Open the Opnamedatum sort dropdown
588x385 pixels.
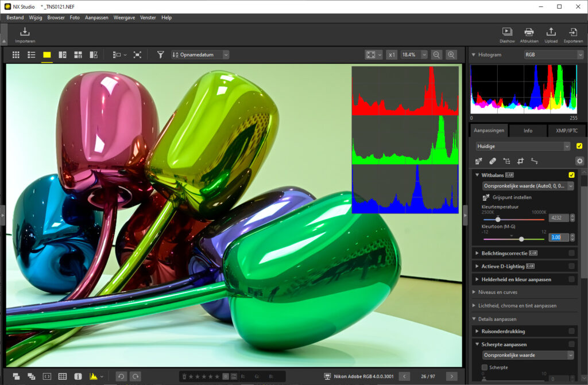[x=200, y=55]
